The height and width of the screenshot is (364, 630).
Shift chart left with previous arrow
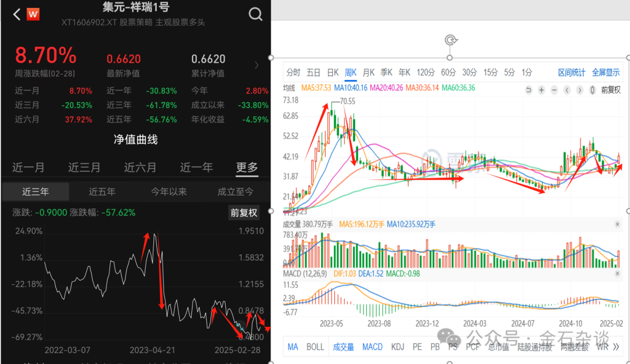pos(567,90)
